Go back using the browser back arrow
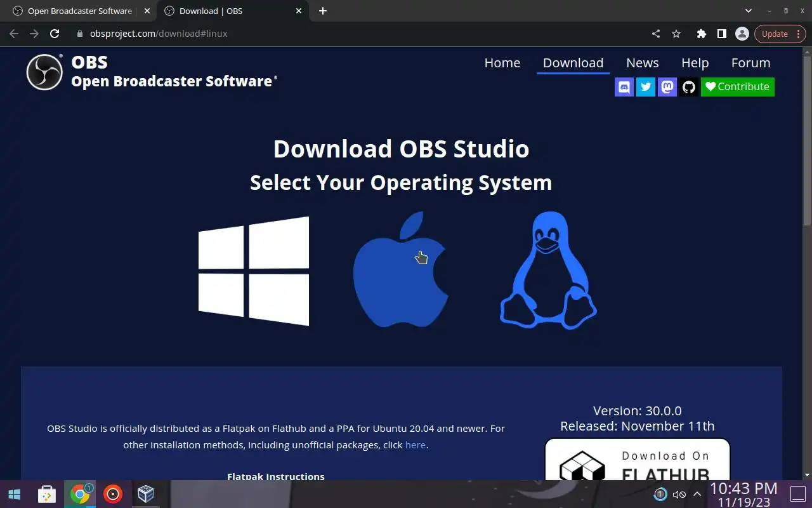This screenshot has width=812, height=508. 14,34
